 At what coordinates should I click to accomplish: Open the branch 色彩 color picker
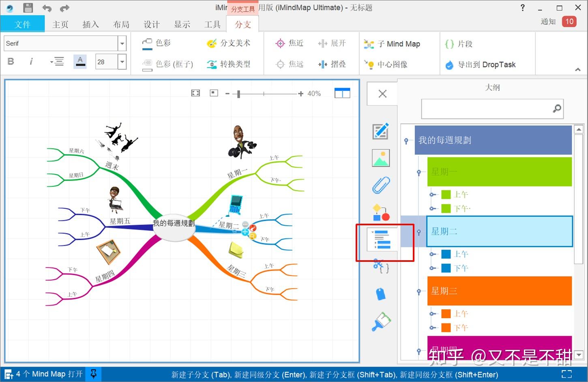[x=157, y=43]
